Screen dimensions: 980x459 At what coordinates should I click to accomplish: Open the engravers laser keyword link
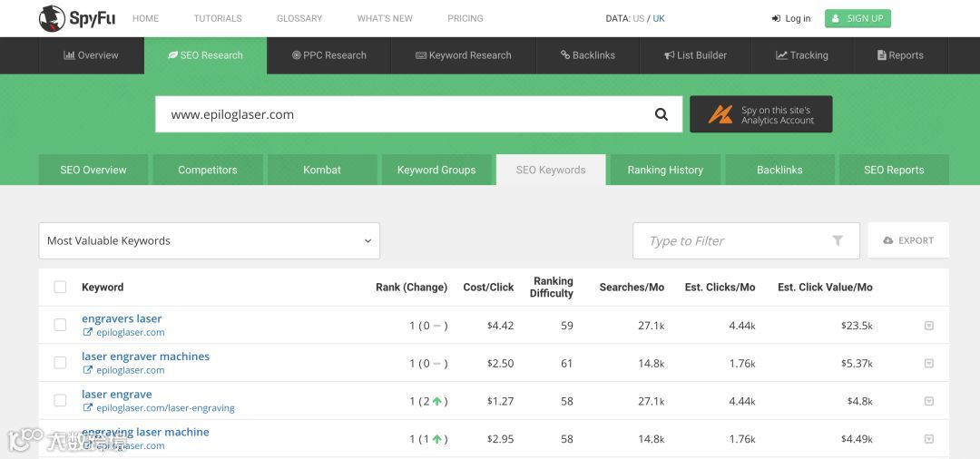point(122,318)
